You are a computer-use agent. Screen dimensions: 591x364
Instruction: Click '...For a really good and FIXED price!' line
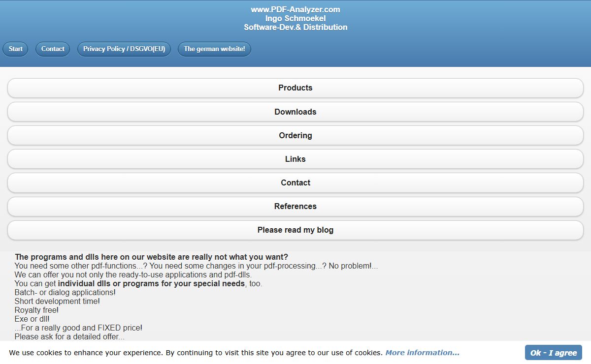78,328
